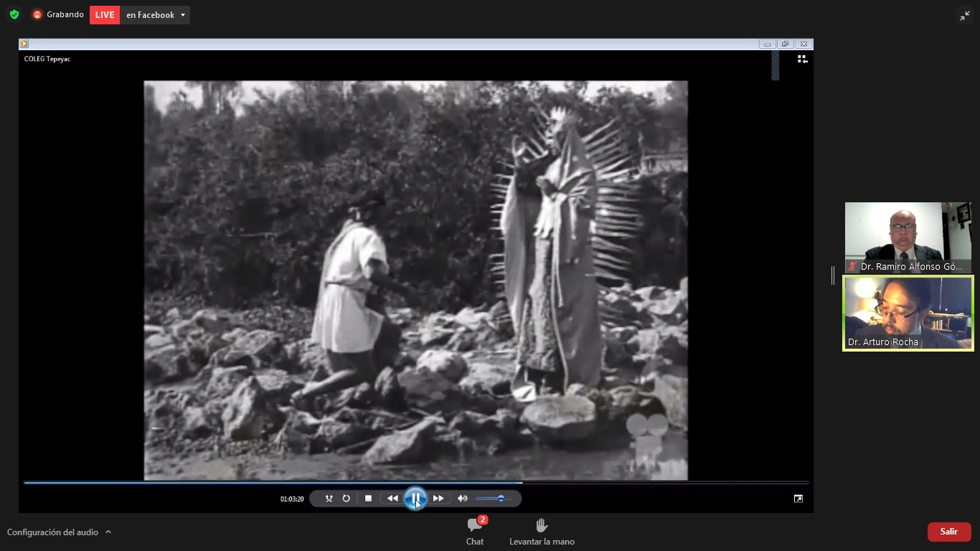Select Dr. Arturo Rocha video thumbnail
Viewport: 980px width, 551px height.
coord(908,314)
